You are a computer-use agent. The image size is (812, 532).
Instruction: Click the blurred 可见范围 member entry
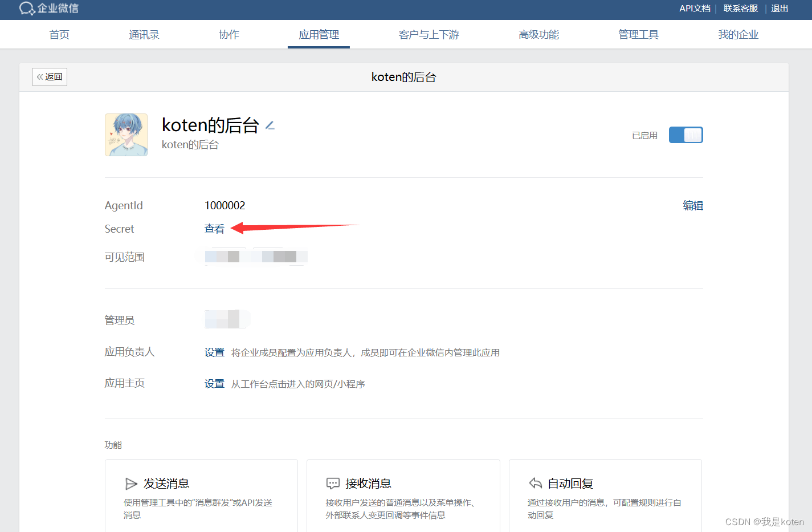click(x=256, y=257)
